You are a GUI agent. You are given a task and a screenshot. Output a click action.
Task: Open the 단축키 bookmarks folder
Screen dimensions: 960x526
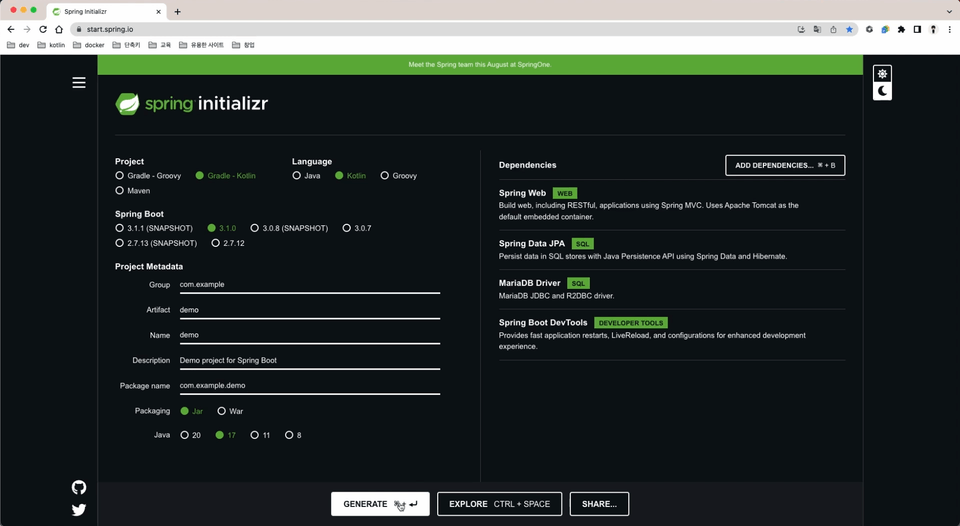pyautogui.click(x=126, y=45)
